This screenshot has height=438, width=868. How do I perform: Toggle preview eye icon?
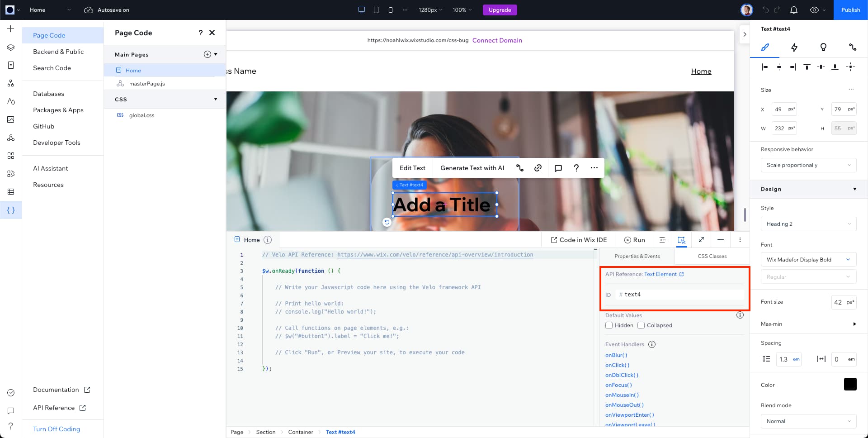click(814, 10)
